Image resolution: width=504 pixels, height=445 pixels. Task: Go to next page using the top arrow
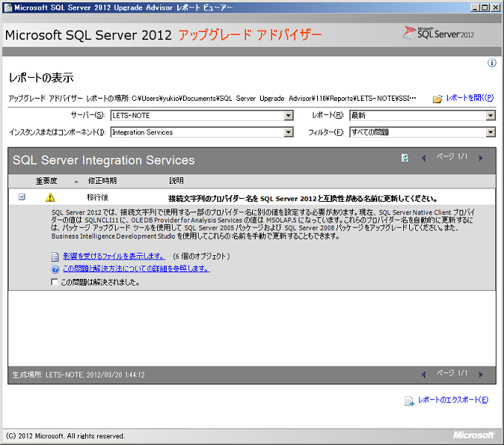click(x=480, y=158)
